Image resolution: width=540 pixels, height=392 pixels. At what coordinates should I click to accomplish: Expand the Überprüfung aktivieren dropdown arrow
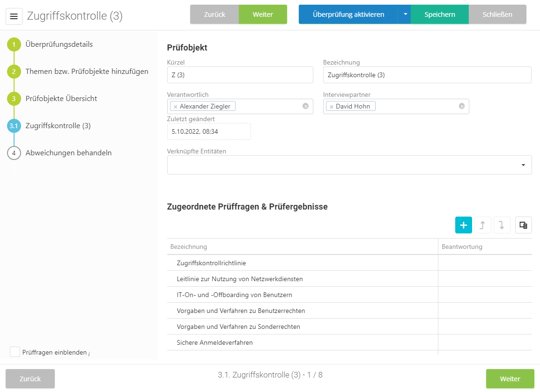[x=405, y=15]
